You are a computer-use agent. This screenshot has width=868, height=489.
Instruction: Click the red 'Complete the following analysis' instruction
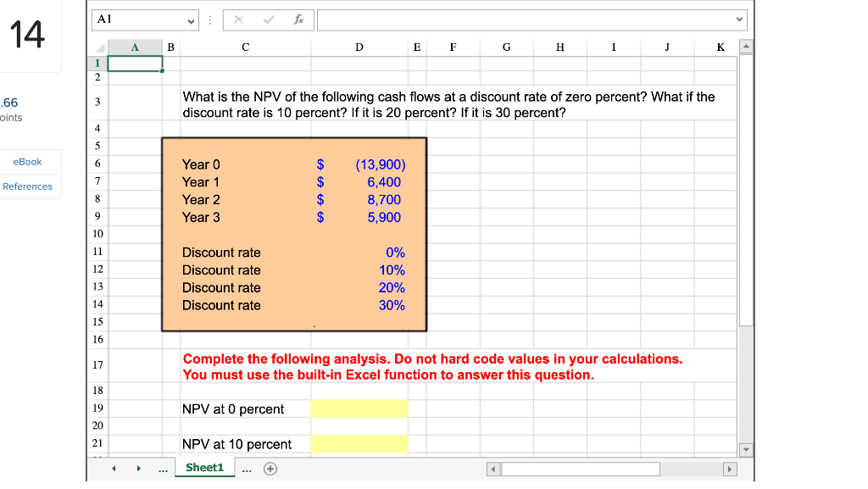point(432,367)
